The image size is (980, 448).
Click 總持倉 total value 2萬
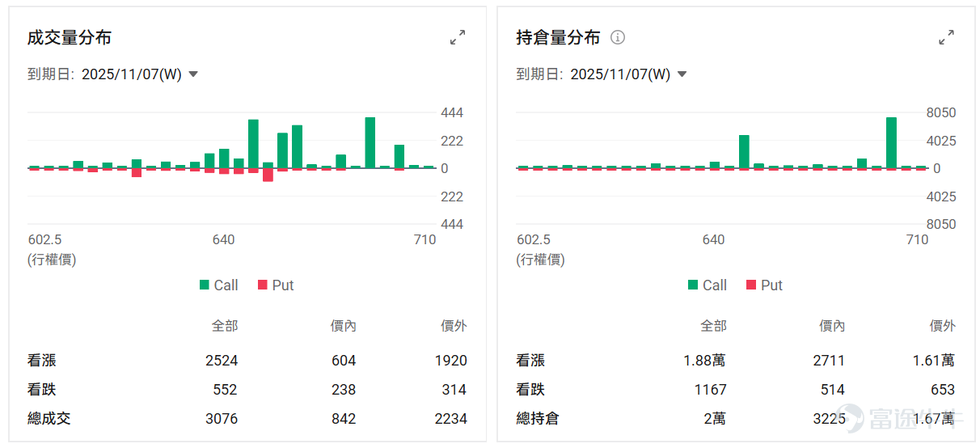pos(715,419)
